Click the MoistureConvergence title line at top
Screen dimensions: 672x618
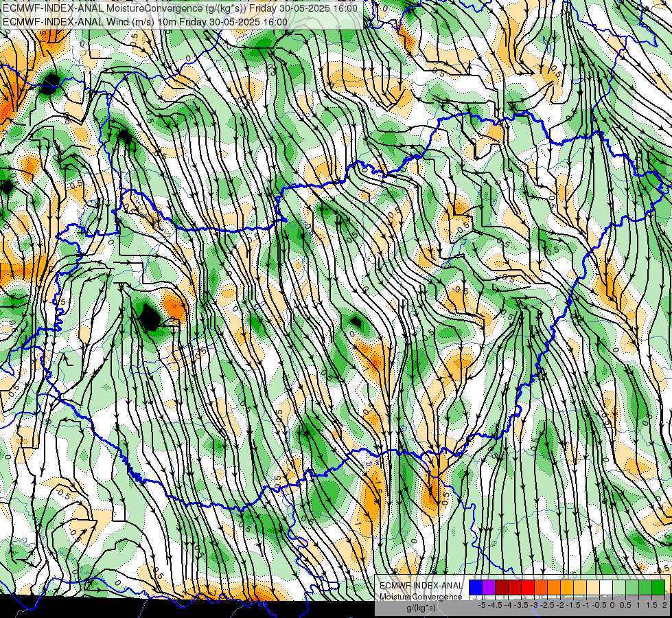coord(180,8)
